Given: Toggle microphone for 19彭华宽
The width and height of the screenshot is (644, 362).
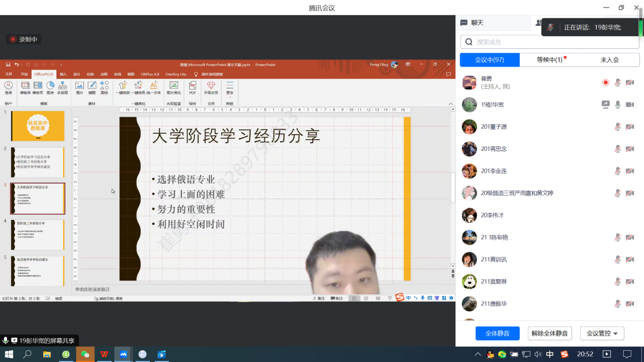Looking at the screenshot, I should (x=618, y=105).
